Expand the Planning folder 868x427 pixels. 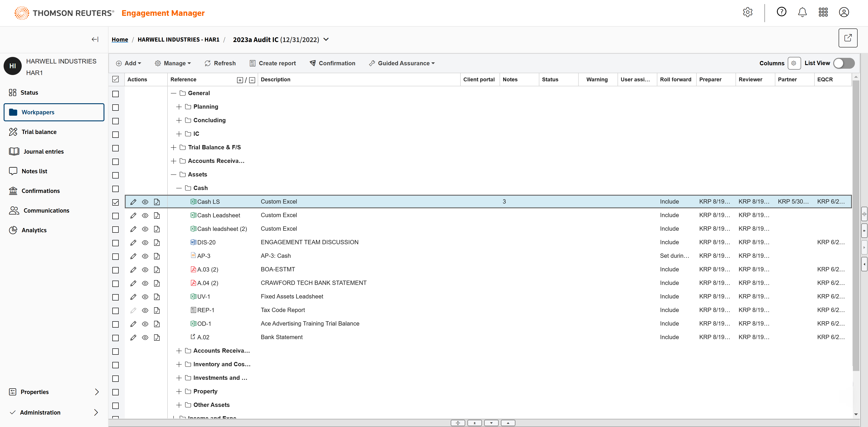pos(179,107)
